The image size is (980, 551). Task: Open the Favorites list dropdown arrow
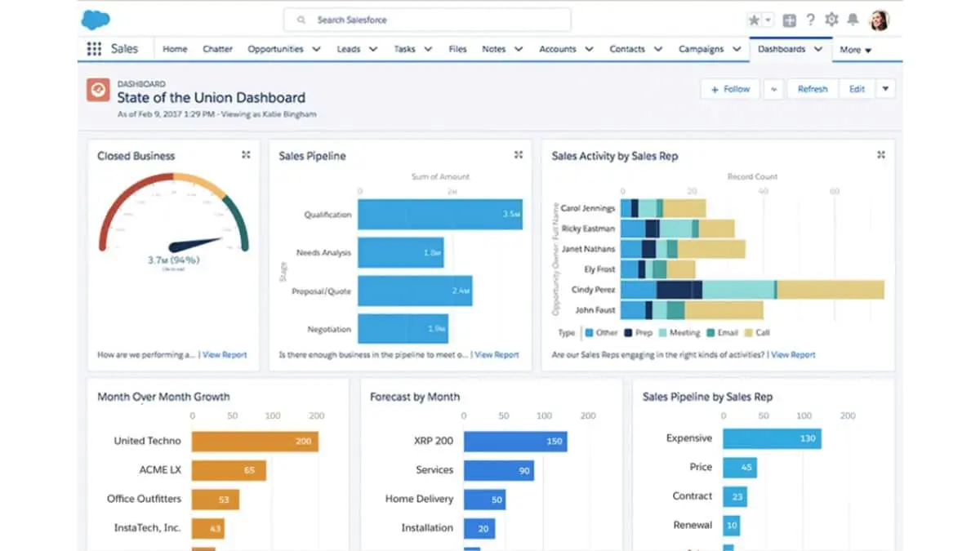pos(768,20)
